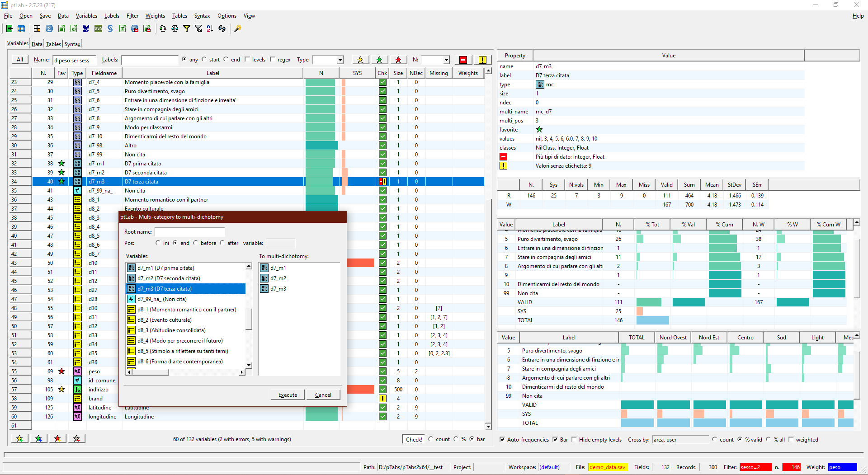868x475 pixels.
Task: Click the Execute button in dialog
Action: point(288,395)
